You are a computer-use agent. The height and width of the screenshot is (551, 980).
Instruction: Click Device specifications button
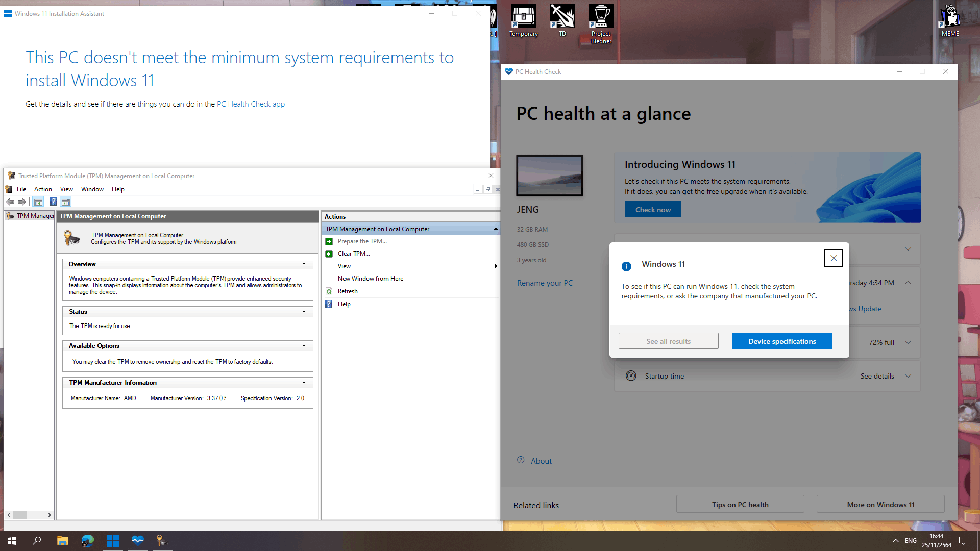coord(782,340)
